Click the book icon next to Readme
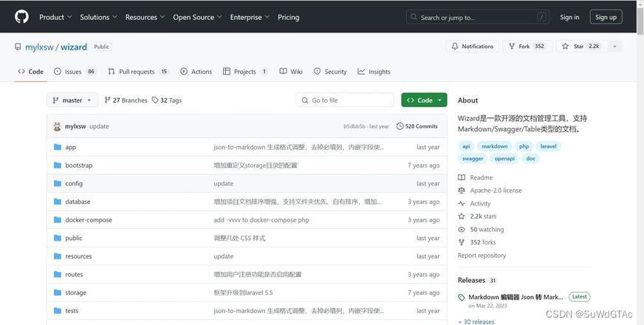 [x=462, y=177]
